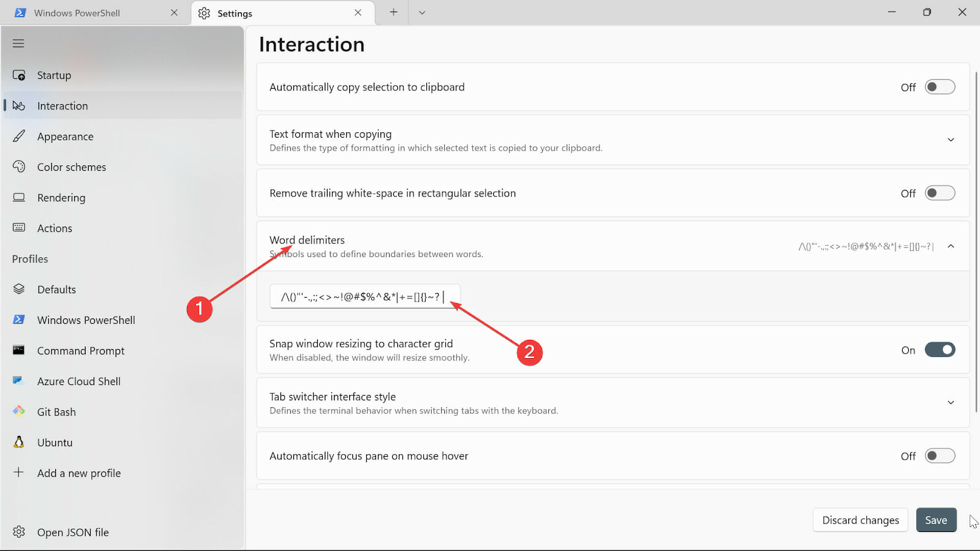Select Interaction in the sidebar
Screen dimensions: 980x551
click(123, 106)
